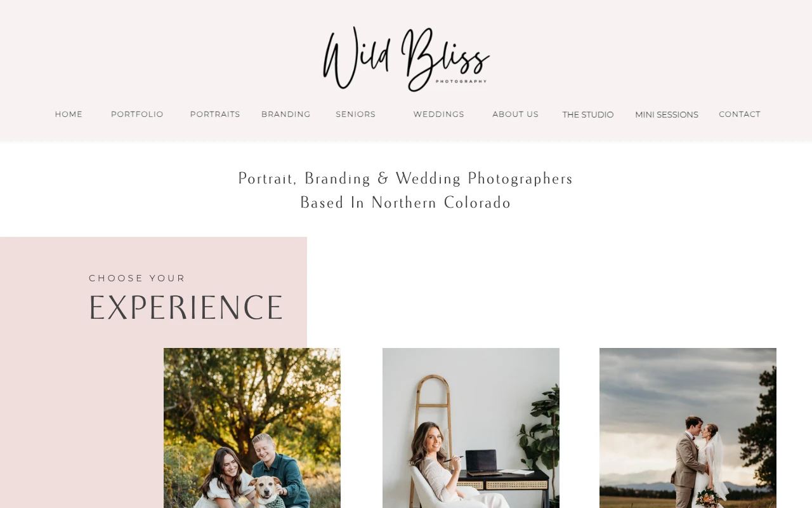Open the Portfolio menu item

point(137,114)
